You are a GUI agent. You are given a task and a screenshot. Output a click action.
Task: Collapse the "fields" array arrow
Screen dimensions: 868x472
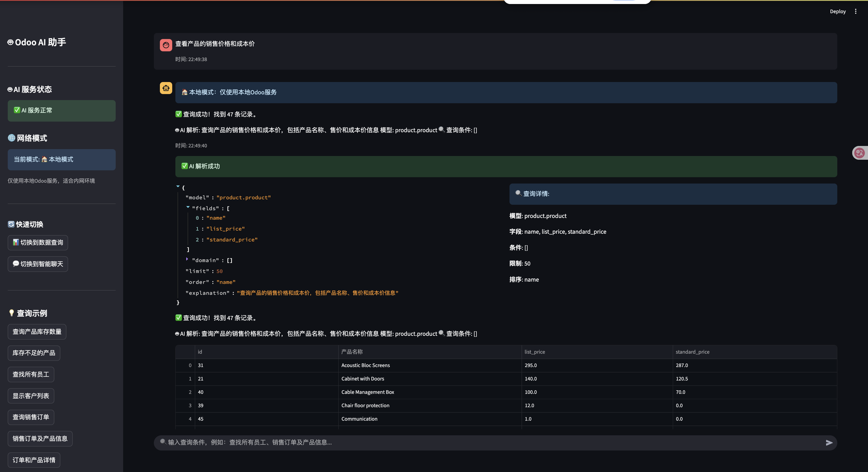(x=188, y=207)
